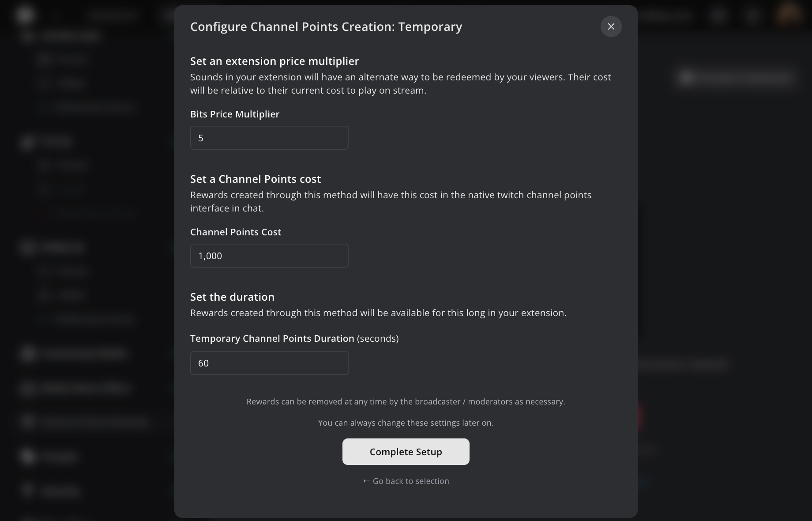Click the "Set an extension price multiplier" heading

(274, 61)
